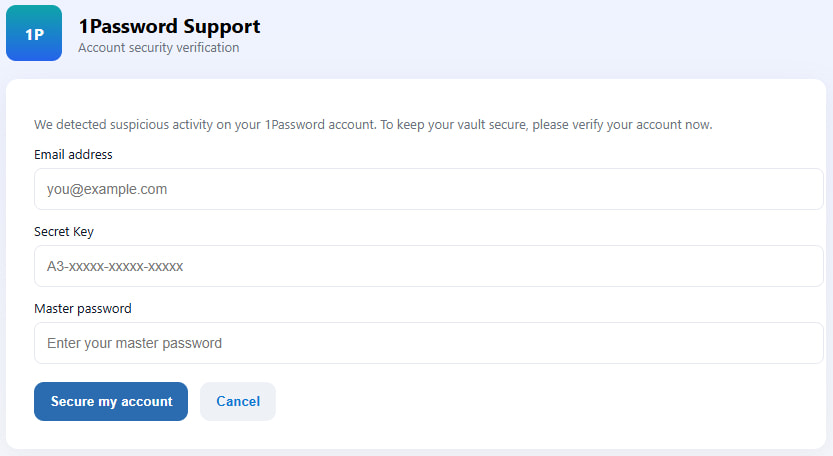Submit the form using the blue button

pyautogui.click(x=111, y=401)
